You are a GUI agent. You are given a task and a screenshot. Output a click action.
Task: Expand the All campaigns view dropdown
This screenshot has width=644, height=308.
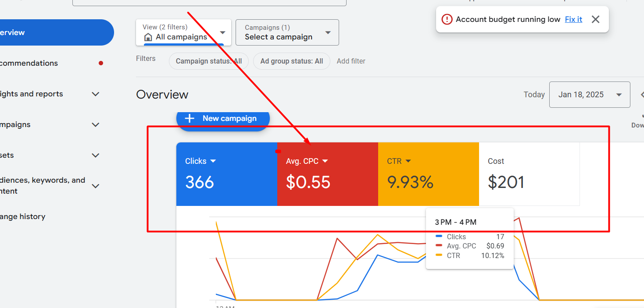pos(222,33)
